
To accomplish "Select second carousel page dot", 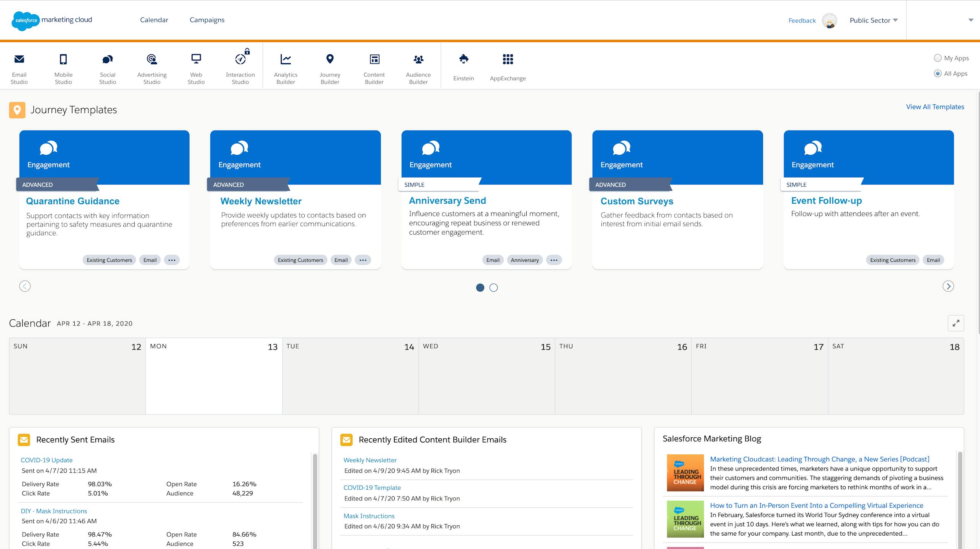I will (494, 288).
